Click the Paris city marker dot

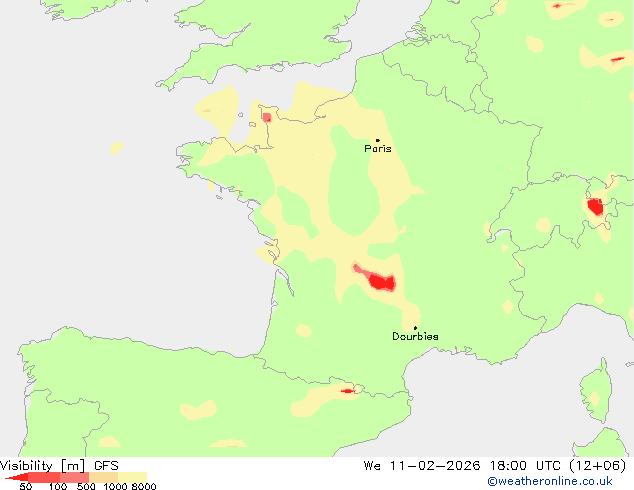point(378,140)
